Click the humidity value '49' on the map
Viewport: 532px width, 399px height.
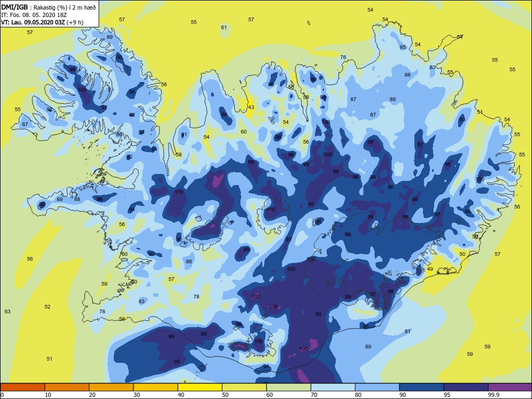[430, 269]
